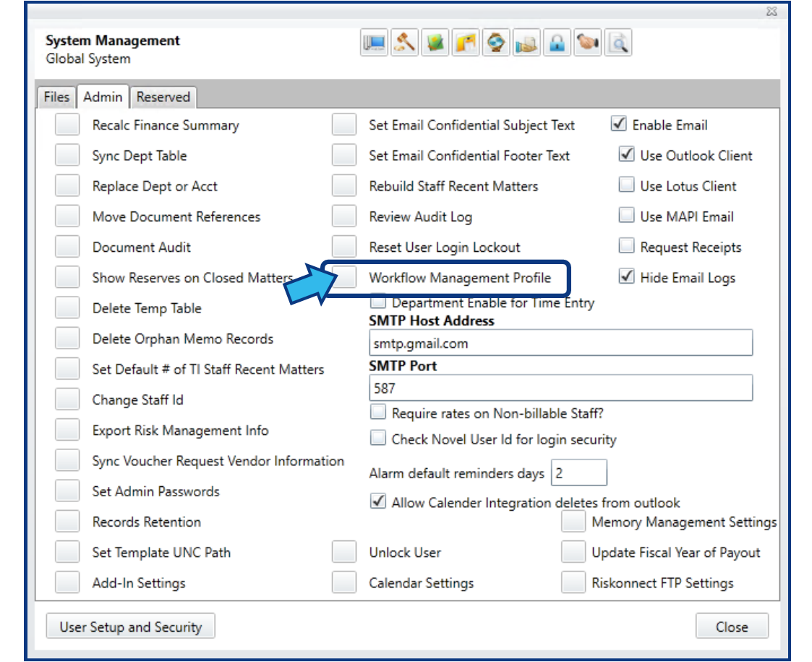Click the Unlock User button
The height and width of the screenshot is (662, 812).
point(344,552)
